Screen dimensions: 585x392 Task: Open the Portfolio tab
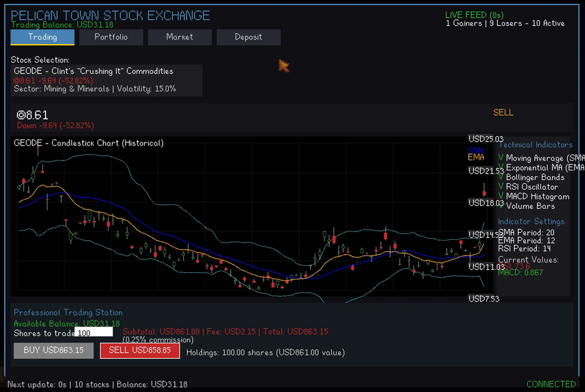click(x=111, y=37)
